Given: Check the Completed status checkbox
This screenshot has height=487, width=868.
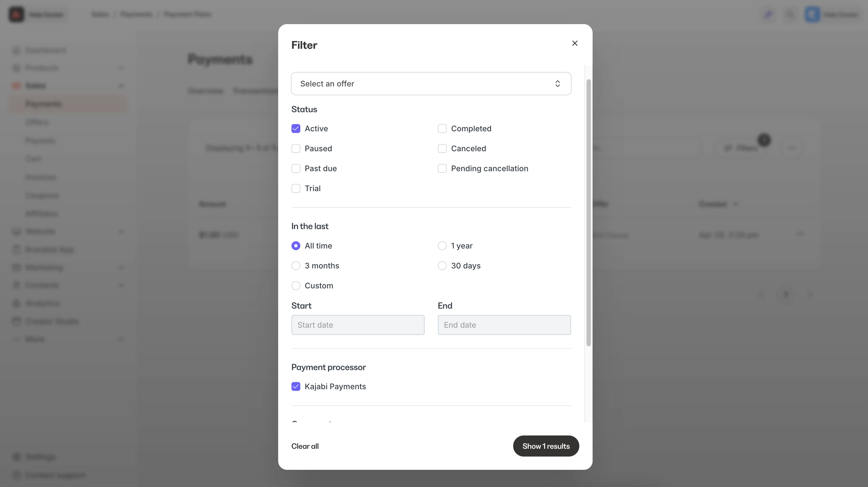Looking at the screenshot, I should (442, 129).
